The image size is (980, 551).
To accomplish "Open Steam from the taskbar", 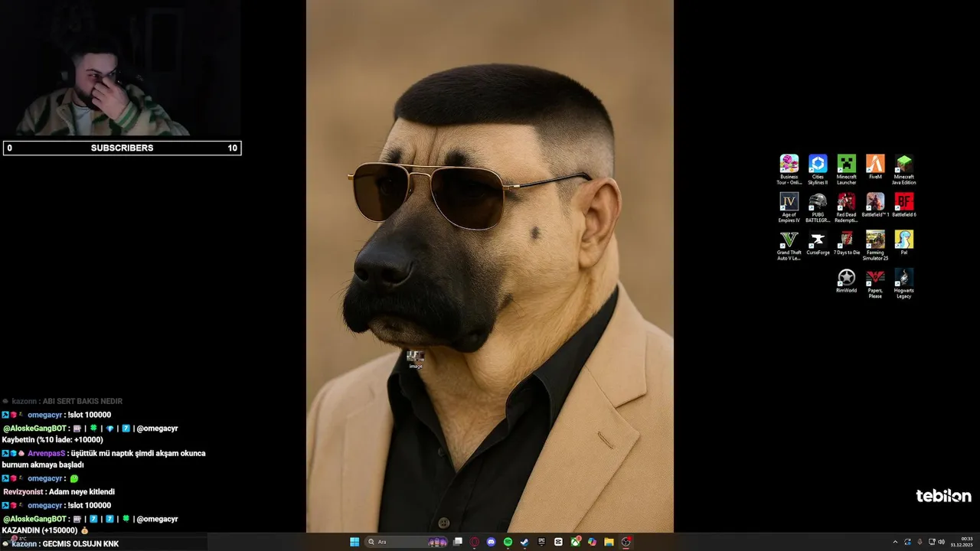I will pyautogui.click(x=524, y=542).
